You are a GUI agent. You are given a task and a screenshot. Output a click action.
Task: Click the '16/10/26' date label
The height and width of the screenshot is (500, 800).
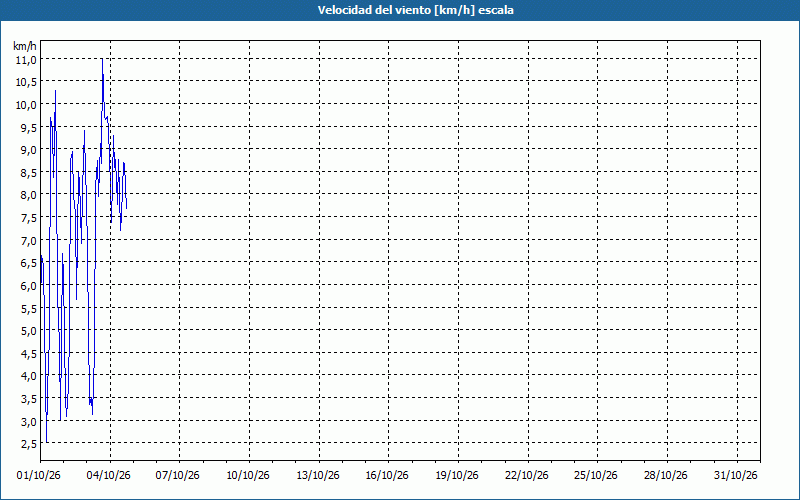tap(387, 476)
